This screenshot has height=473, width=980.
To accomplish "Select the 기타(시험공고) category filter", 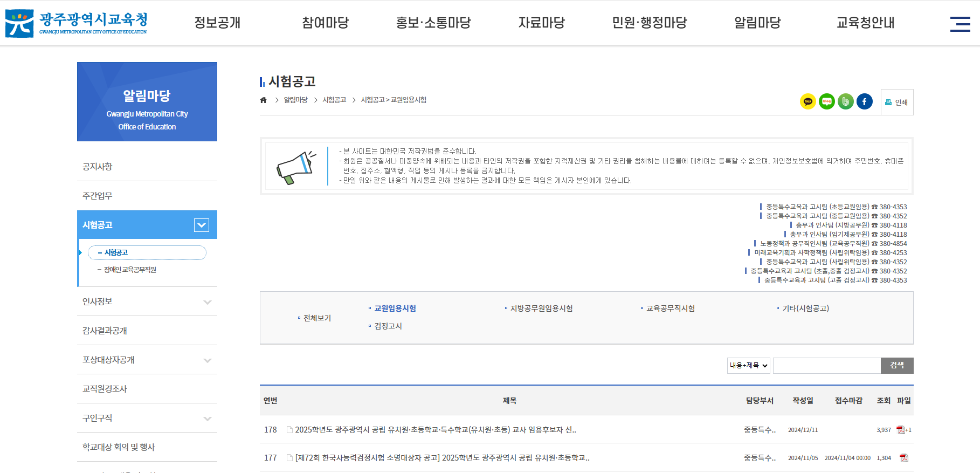I will point(805,309).
